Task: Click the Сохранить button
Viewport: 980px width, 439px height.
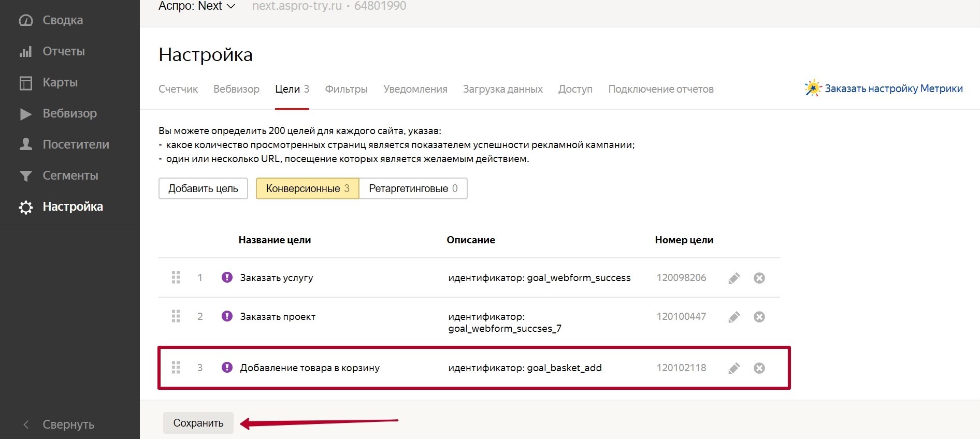Action: [x=198, y=423]
